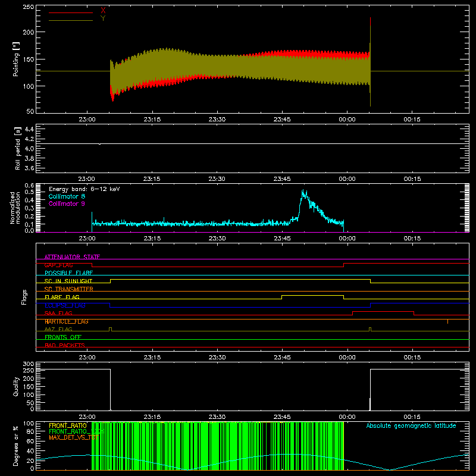
Task: Click the 4.4 tick on Roll period axis
Action: [29, 129]
